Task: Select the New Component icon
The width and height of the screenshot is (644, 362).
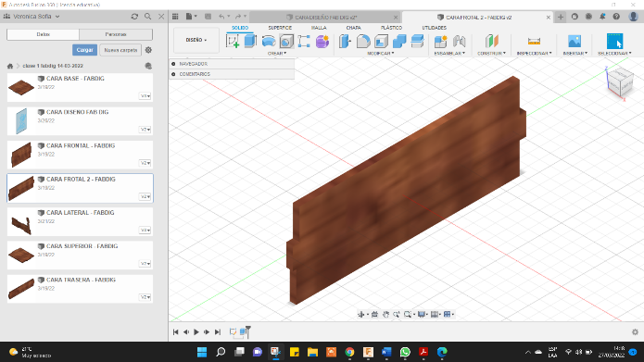Action: click(441, 42)
